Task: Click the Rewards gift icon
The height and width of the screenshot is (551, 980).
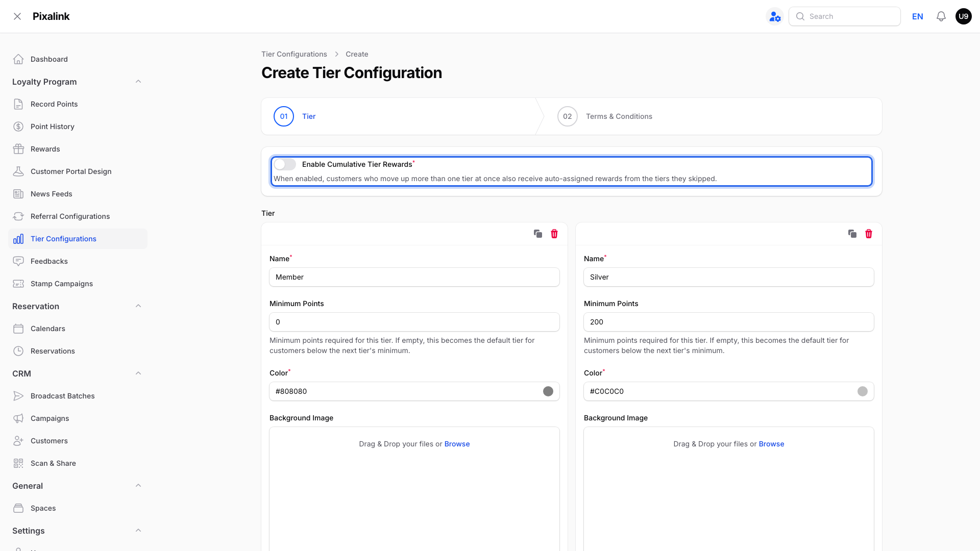Action: [18, 149]
